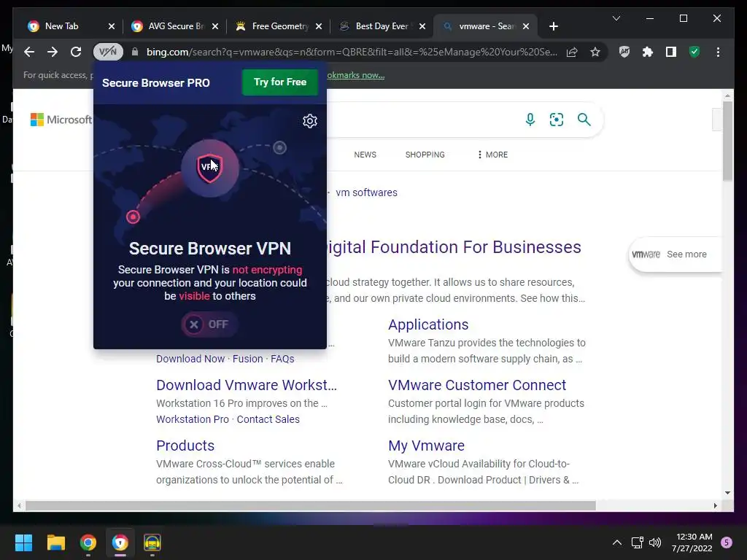
Task: Click the Fusion link
Action: (248, 359)
